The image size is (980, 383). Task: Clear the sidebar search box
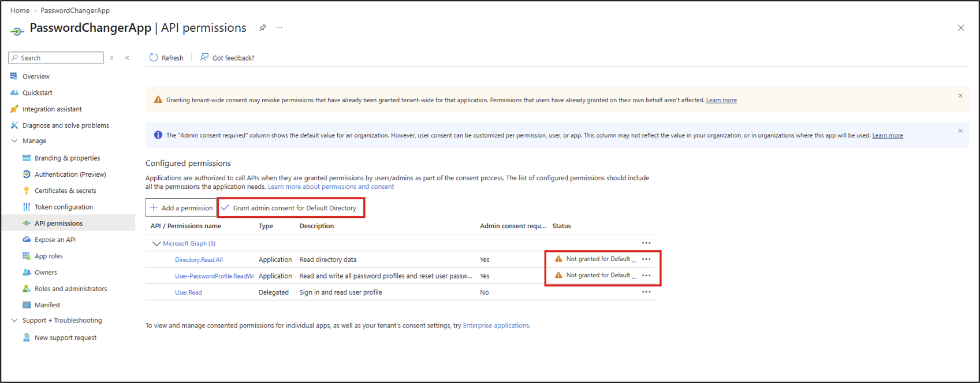pyautogui.click(x=112, y=58)
